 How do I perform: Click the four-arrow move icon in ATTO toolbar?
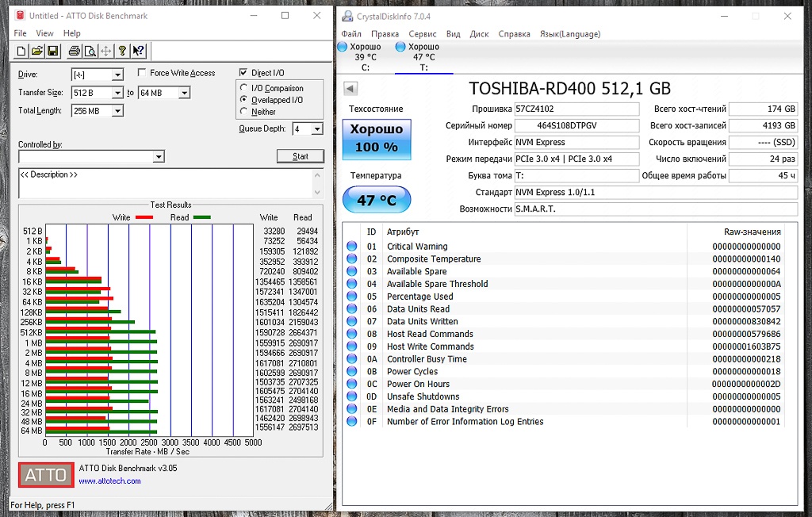105,51
